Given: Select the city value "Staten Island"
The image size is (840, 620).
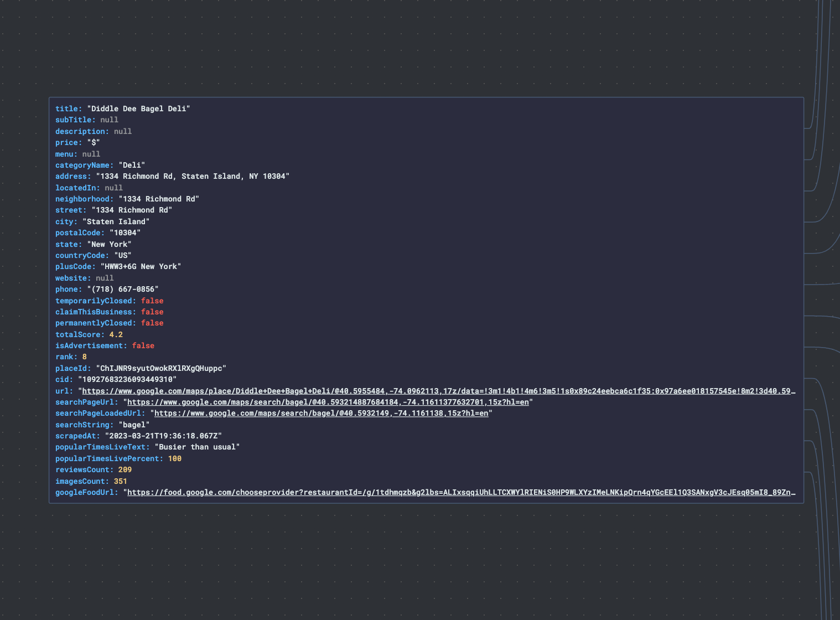Looking at the screenshot, I should pos(116,221).
